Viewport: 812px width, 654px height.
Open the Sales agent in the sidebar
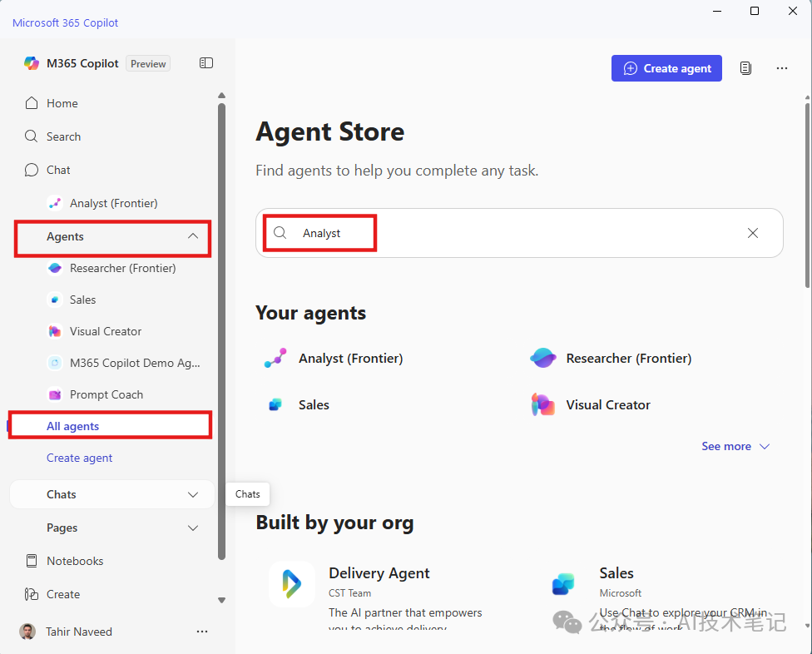83,300
